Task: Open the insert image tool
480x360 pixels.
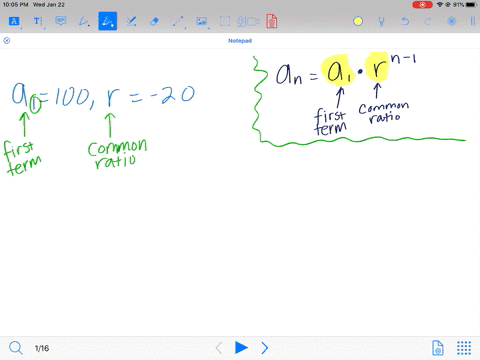Action: click(x=202, y=21)
